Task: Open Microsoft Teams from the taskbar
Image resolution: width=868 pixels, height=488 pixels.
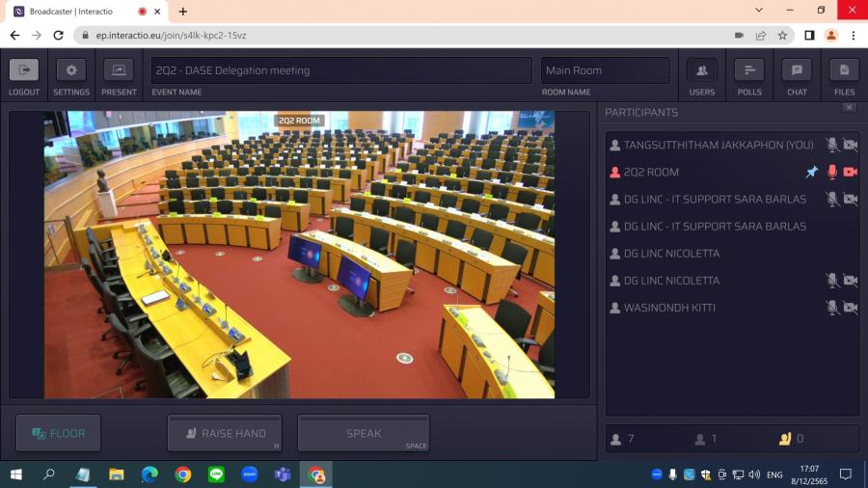Action: 283,474
